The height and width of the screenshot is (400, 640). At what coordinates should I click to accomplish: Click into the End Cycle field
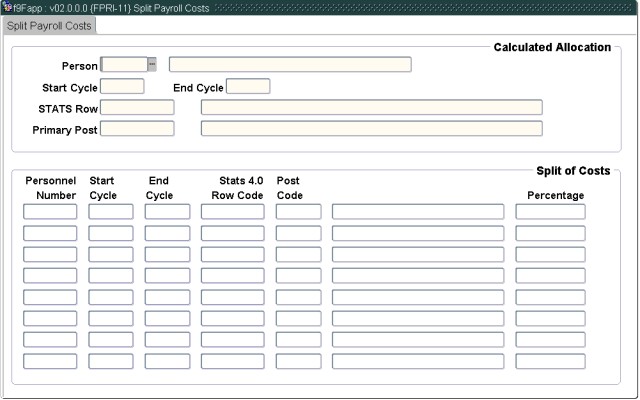point(248,87)
